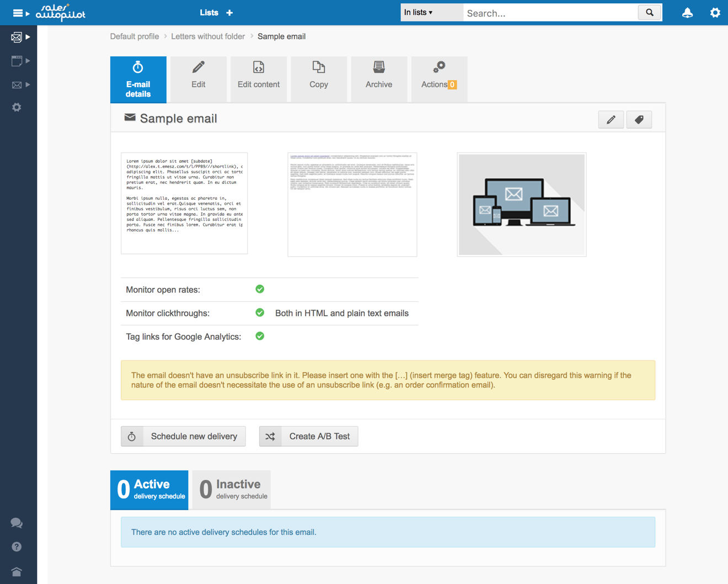The height and width of the screenshot is (584, 728).
Task: Open the tag manager icon
Action: point(639,119)
